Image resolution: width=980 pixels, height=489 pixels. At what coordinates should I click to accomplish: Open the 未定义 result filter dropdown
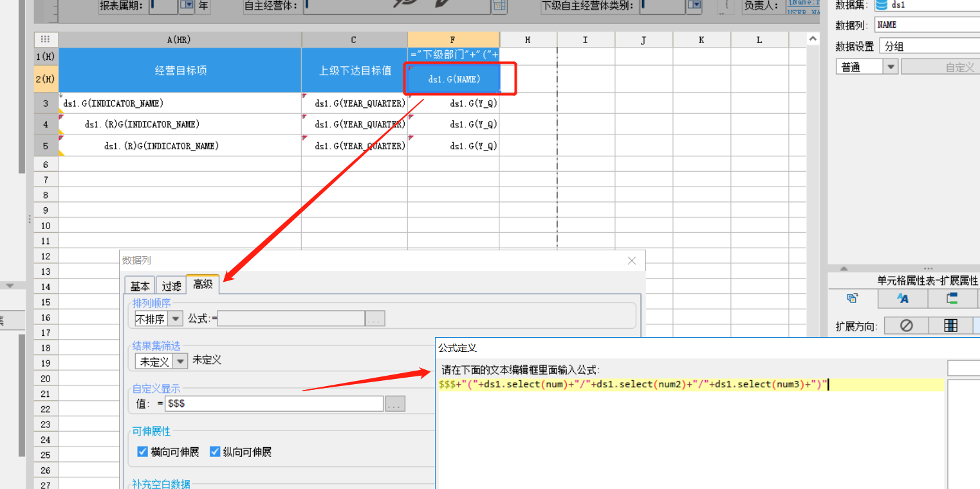click(180, 361)
